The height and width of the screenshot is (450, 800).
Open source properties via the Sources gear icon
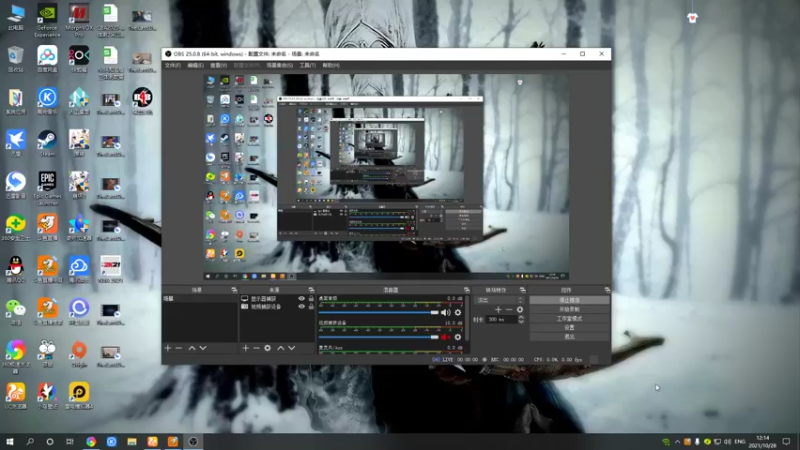tap(267, 348)
